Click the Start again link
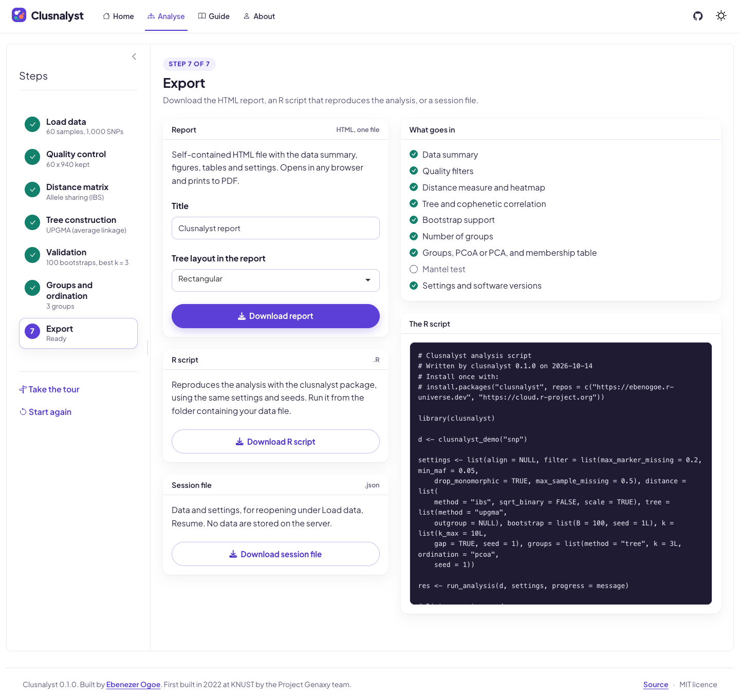 [45, 412]
